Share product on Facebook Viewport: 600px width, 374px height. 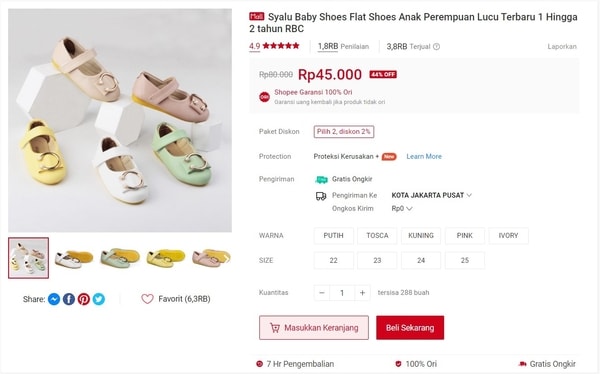[x=69, y=299]
